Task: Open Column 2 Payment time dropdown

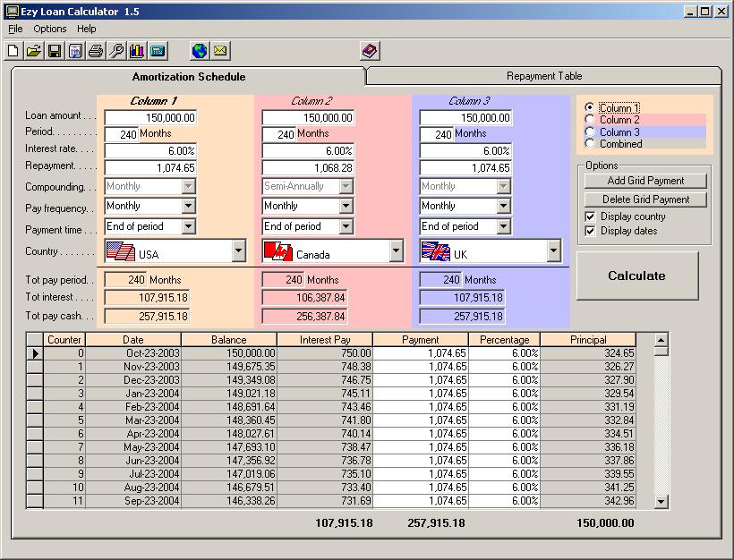Action: tap(346, 226)
